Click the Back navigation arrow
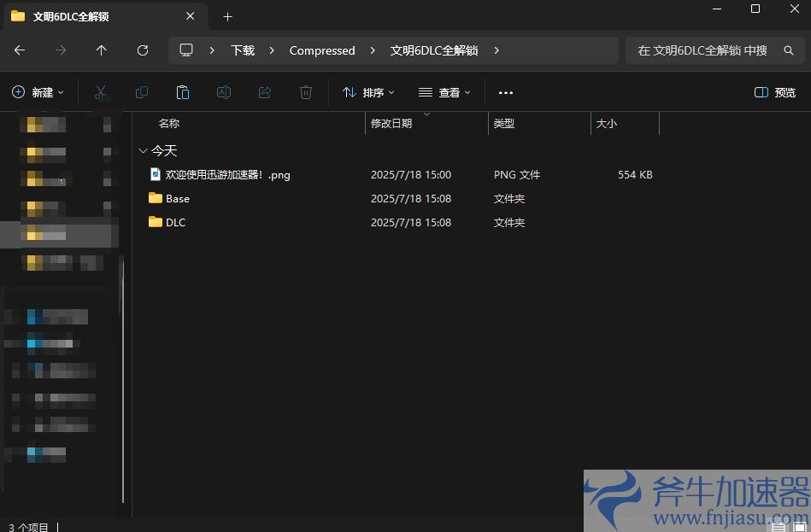The image size is (811, 532). tap(20, 50)
